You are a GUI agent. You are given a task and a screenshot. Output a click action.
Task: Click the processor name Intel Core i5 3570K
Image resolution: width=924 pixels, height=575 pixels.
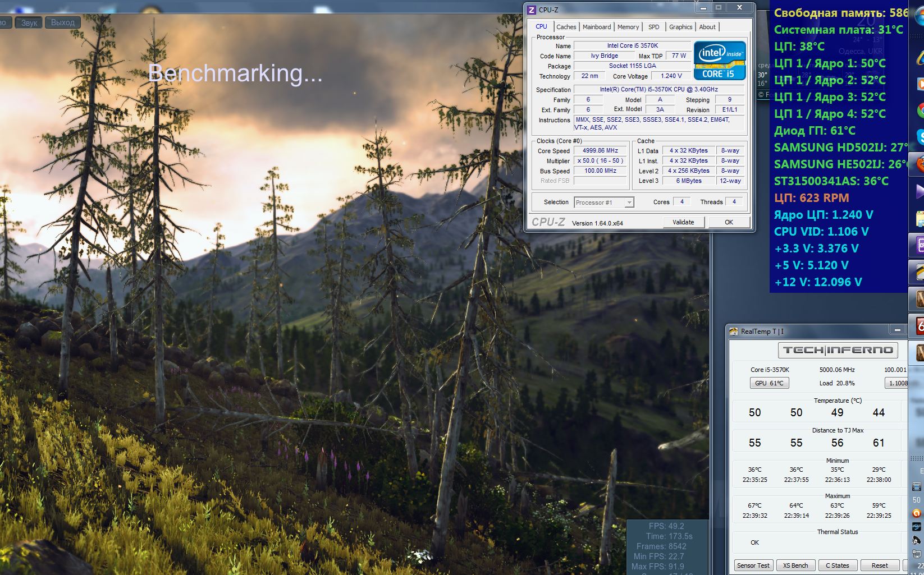pyautogui.click(x=633, y=45)
